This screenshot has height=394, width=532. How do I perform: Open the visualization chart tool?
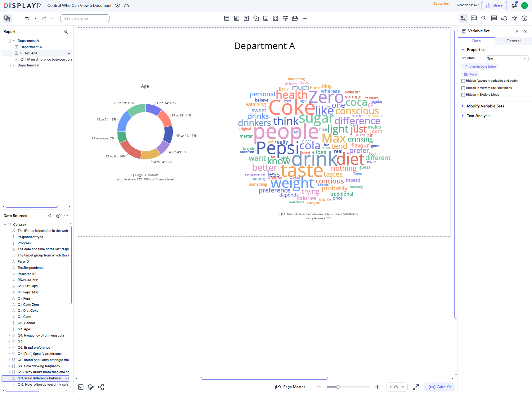coord(236,18)
